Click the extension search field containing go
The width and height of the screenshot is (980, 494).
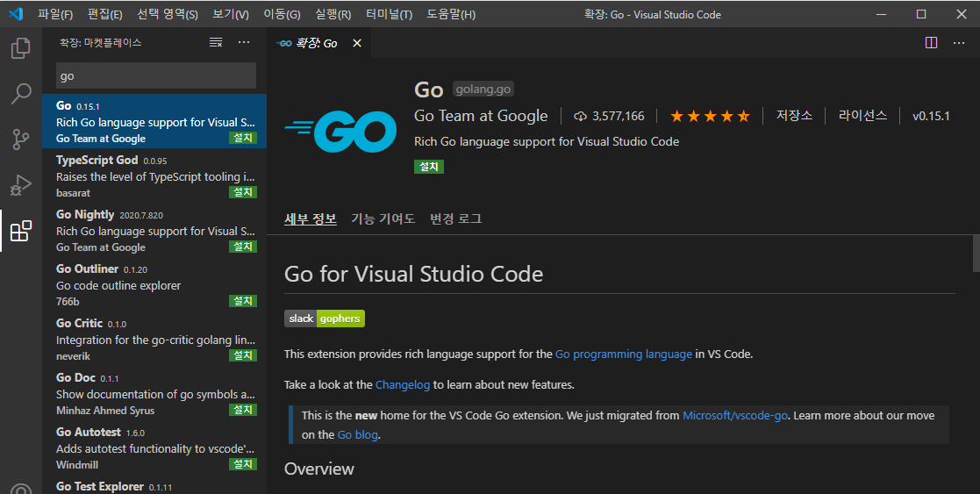point(156,75)
